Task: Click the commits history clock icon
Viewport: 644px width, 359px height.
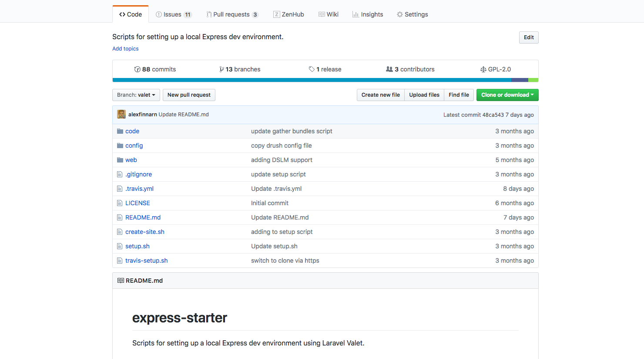Action: coord(138,69)
